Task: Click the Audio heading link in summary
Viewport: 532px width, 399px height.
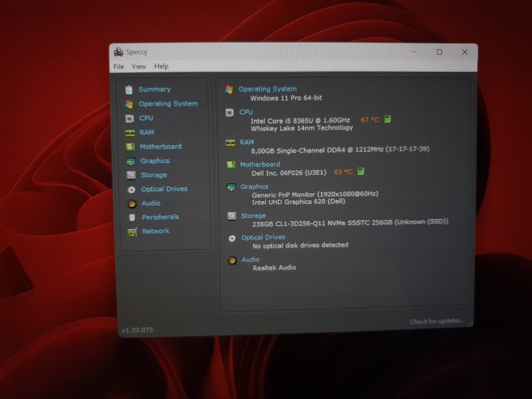Action: tap(250, 259)
